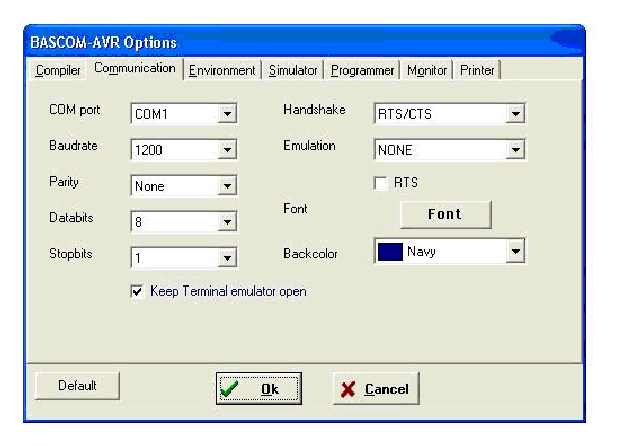Open the Emulation dropdown arrow
Viewport: 643px width, 446px height.
(516, 150)
